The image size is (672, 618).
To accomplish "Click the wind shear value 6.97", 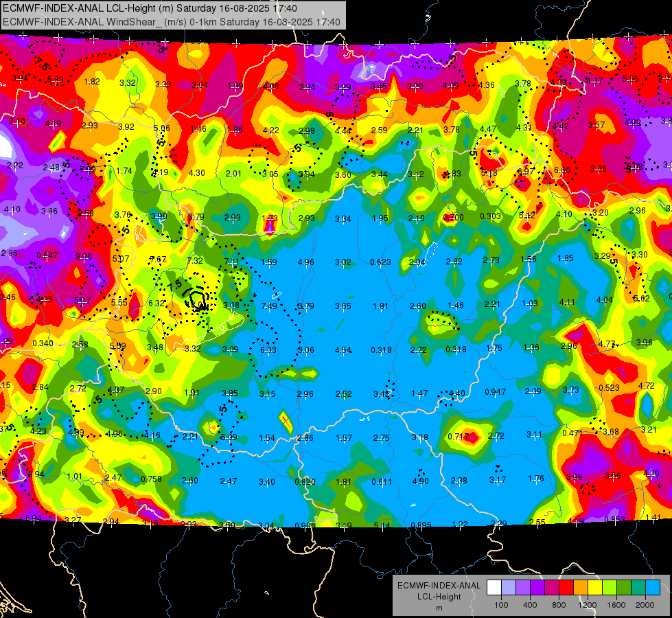I will [x=525, y=171].
